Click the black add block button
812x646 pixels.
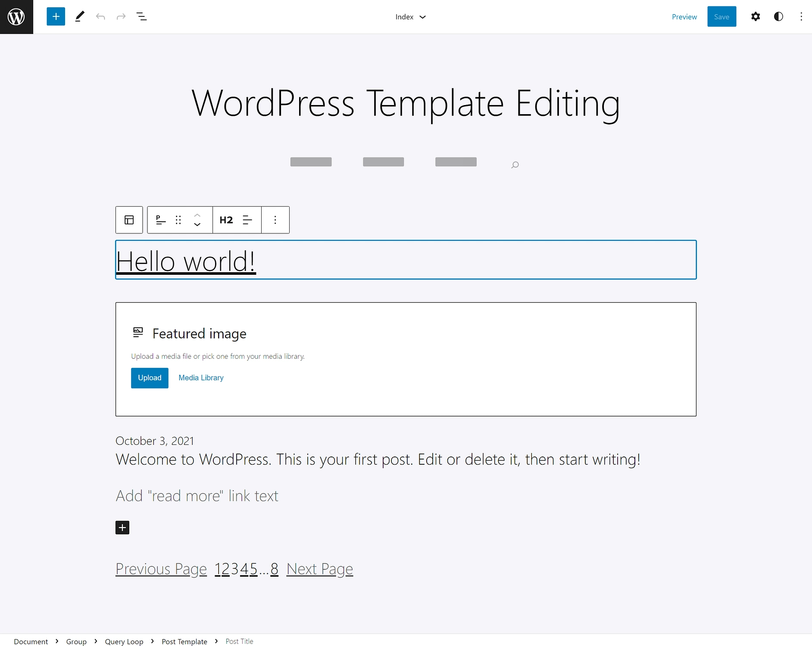tap(122, 528)
